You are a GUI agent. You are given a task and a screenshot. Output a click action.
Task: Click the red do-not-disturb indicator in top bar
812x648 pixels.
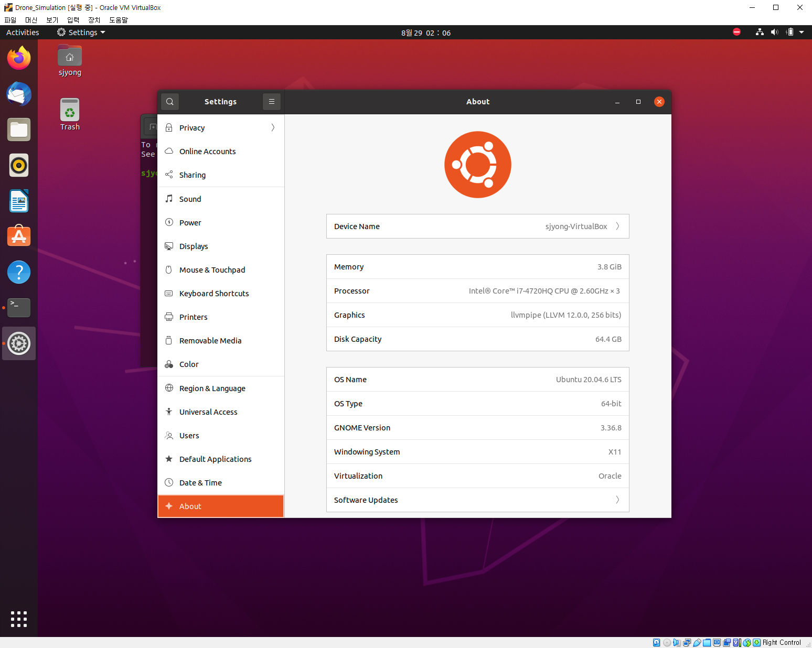pyautogui.click(x=736, y=32)
